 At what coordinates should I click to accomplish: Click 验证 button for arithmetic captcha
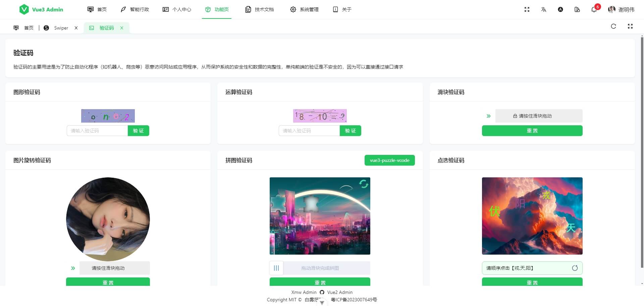[x=351, y=131]
